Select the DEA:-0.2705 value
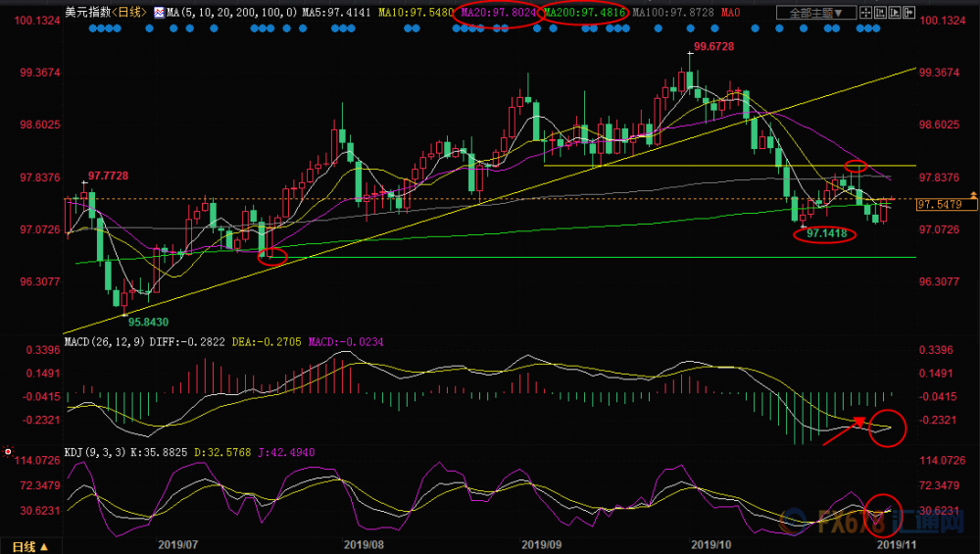This screenshot has width=980, height=554. (267, 342)
